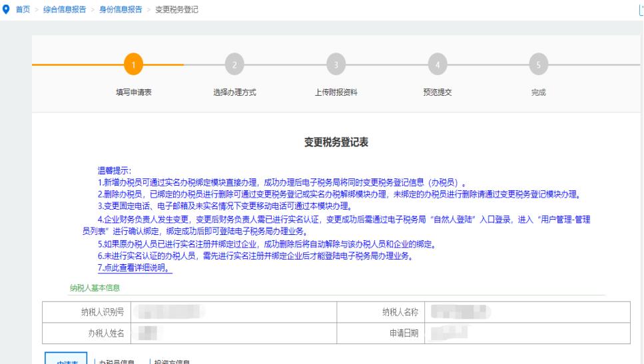The width and height of the screenshot is (644, 364).
Task: Click the 申请日期 value field
Action: 526,332
